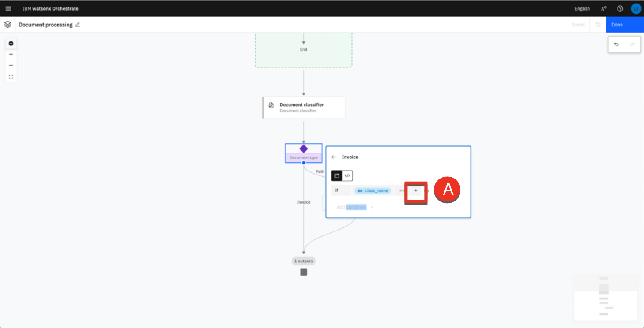Viewport: 644px width, 328px height.
Task: Click the filled plus add-node icon
Action: [11, 43]
